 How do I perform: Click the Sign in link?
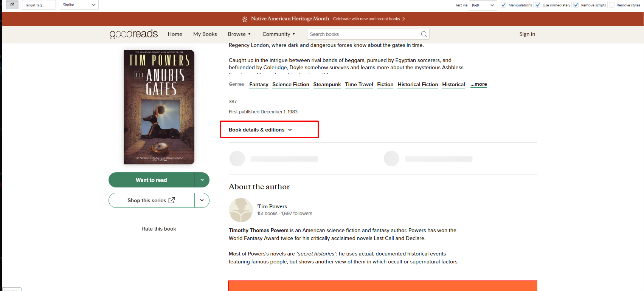coord(527,34)
